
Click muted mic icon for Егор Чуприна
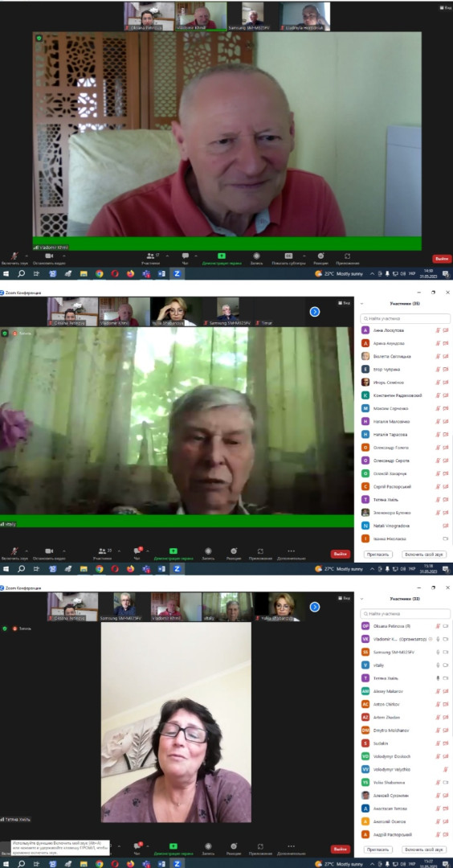point(438,369)
